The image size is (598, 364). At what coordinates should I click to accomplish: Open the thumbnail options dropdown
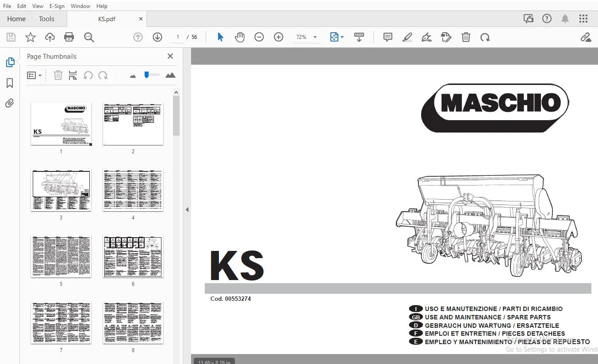34,76
